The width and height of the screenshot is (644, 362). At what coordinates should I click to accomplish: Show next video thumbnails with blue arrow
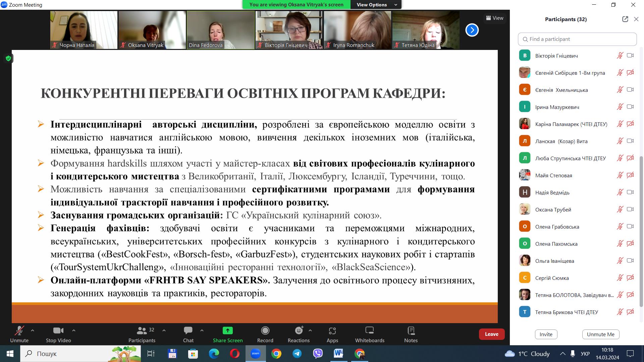[472, 30]
